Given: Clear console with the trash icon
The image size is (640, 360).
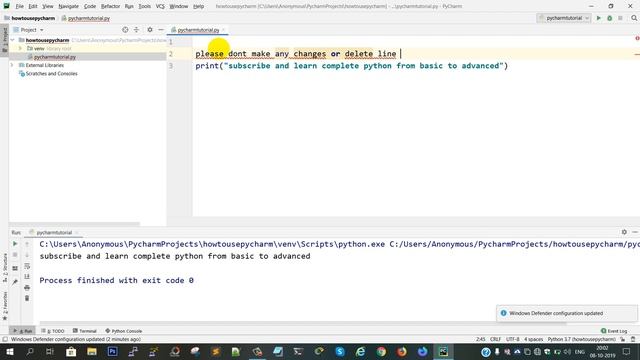Looking at the screenshot, I should (27, 298).
